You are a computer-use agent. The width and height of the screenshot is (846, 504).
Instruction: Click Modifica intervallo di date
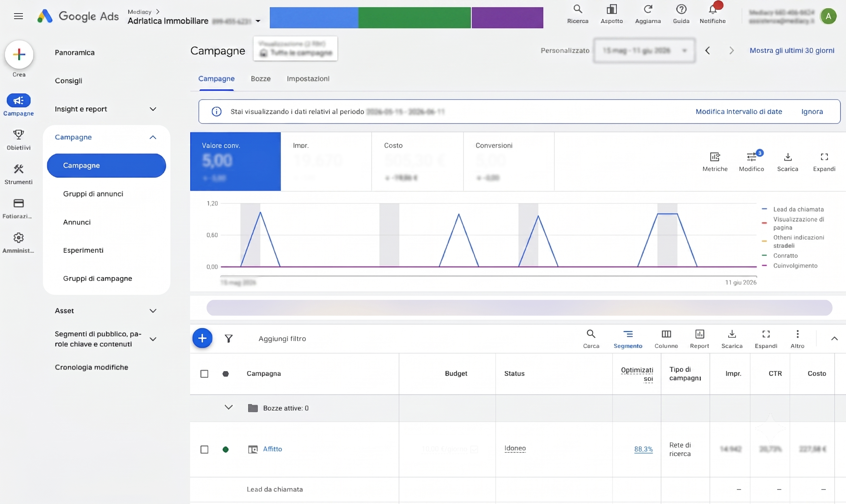739,112
